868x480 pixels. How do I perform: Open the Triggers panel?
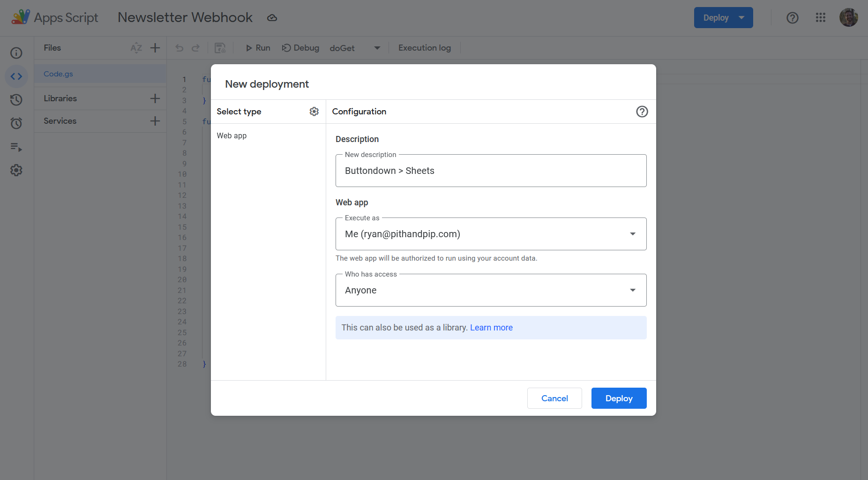coord(16,123)
